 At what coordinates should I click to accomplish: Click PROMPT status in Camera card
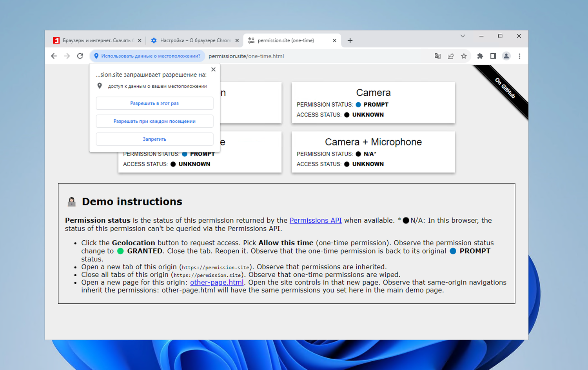pos(376,105)
